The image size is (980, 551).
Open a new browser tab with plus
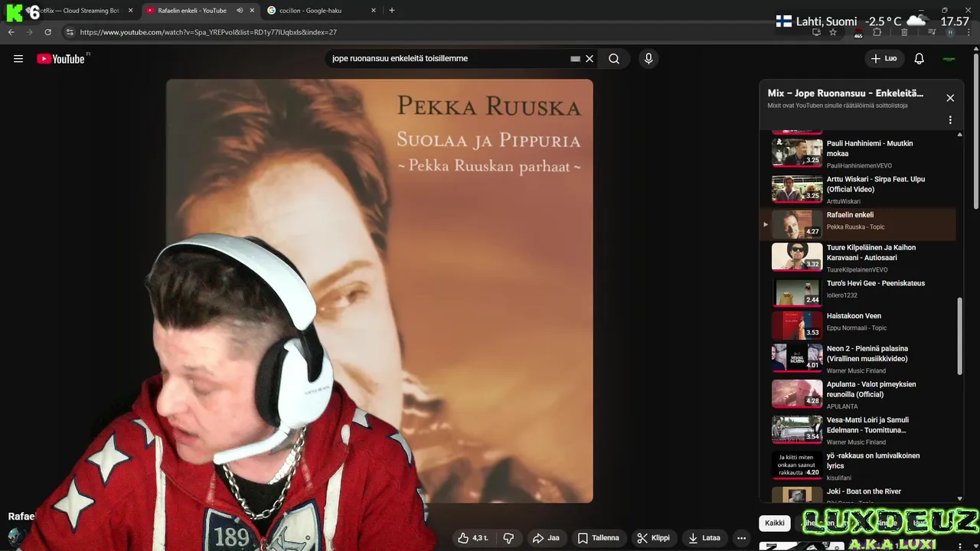[392, 11]
